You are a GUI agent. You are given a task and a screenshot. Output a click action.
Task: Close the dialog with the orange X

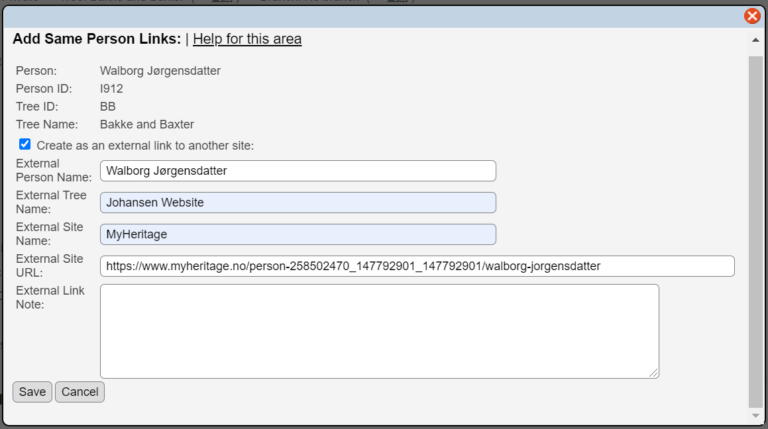752,15
